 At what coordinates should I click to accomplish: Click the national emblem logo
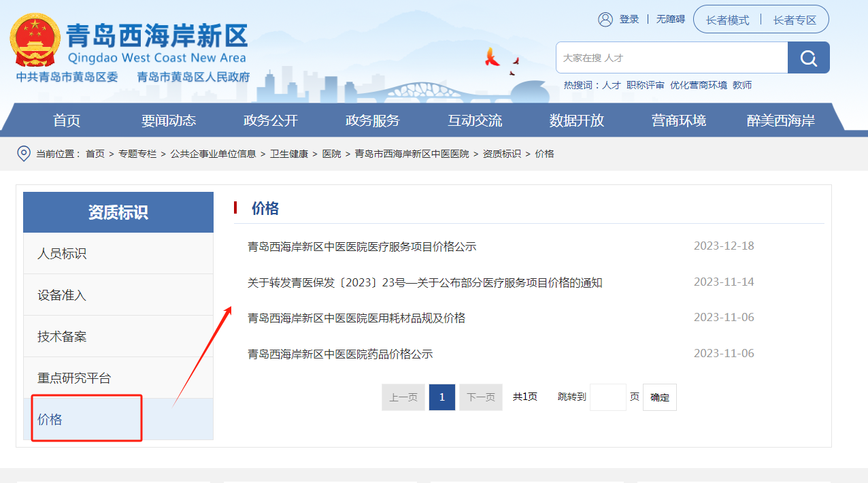click(x=35, y=39)
